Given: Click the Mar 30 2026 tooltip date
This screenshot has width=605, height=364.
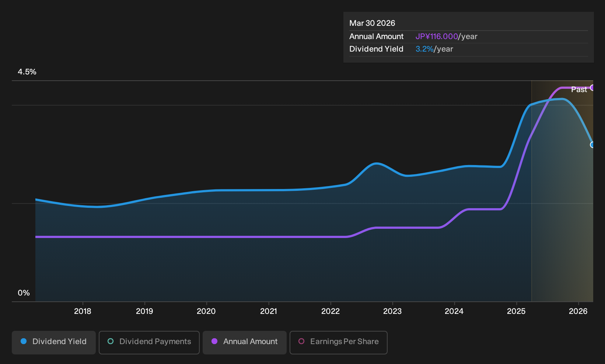Looking at the screenshot, I should click(x=372, y=23).
